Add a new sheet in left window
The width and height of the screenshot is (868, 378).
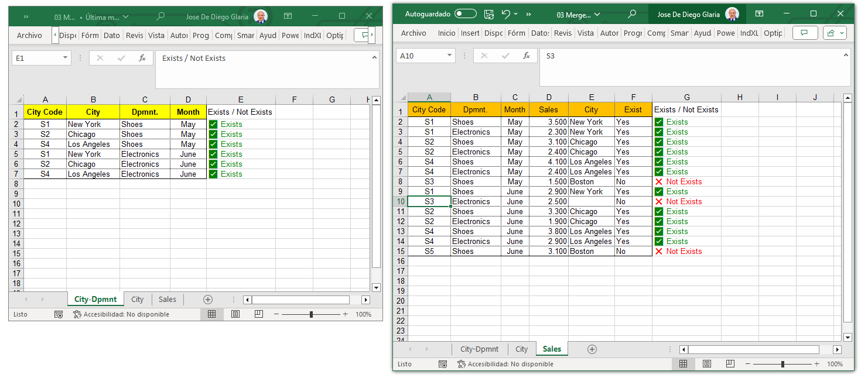[208, 299]
